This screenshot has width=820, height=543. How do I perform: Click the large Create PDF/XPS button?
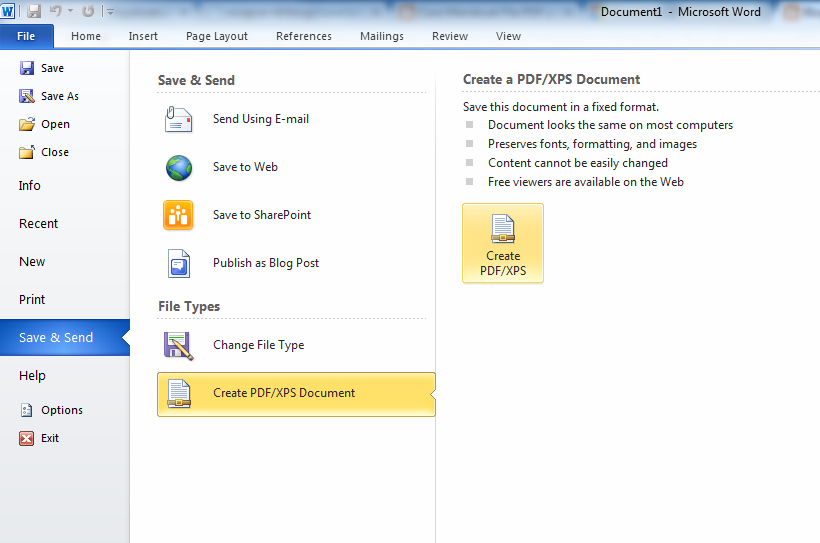503,243
